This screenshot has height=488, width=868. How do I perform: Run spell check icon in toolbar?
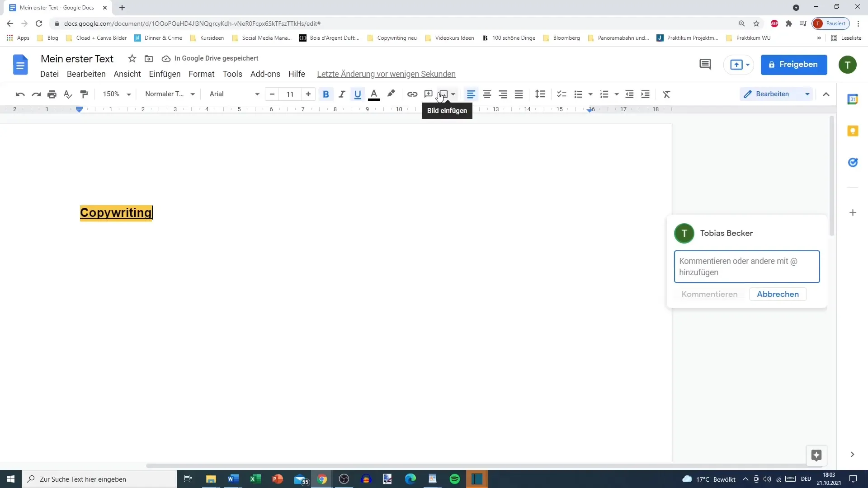(x=68, y=94)
